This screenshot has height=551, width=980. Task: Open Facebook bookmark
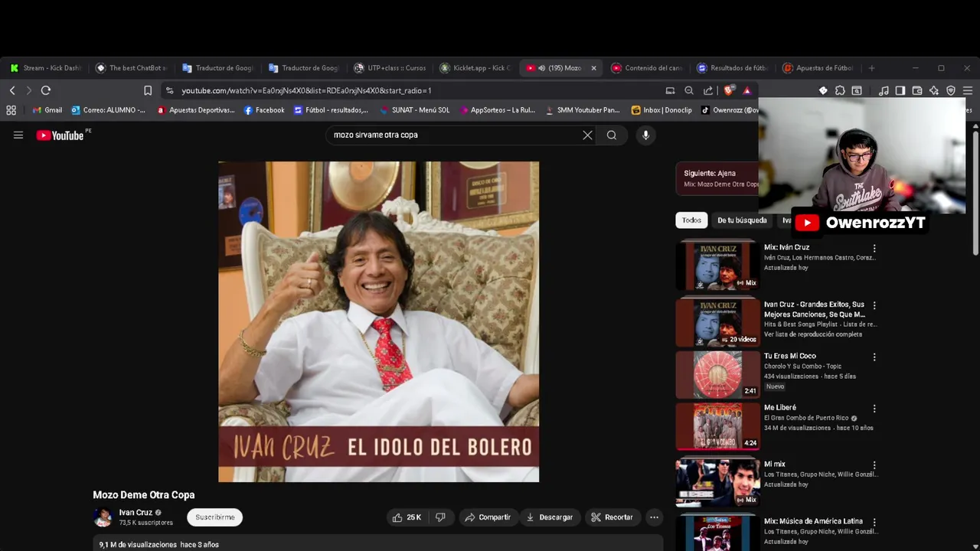tap(264, 110)
